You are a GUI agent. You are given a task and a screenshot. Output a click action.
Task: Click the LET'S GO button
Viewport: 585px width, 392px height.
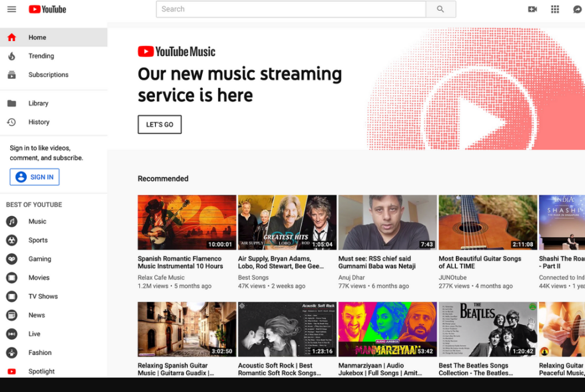tap(160, 125)
